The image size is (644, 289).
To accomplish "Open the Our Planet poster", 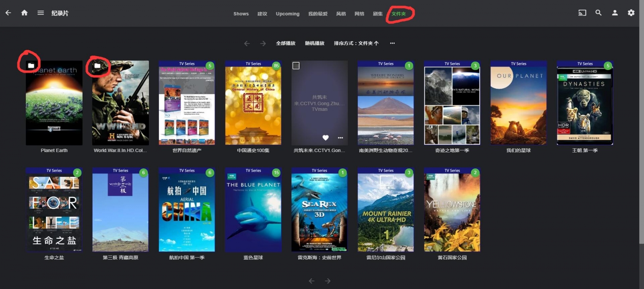I will 518,103.
